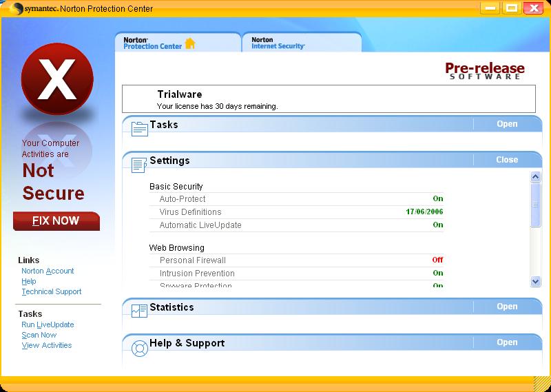The height and width of the screenshot is (392, 551).
Task: Close the Settings section
Action: (507, 160)
